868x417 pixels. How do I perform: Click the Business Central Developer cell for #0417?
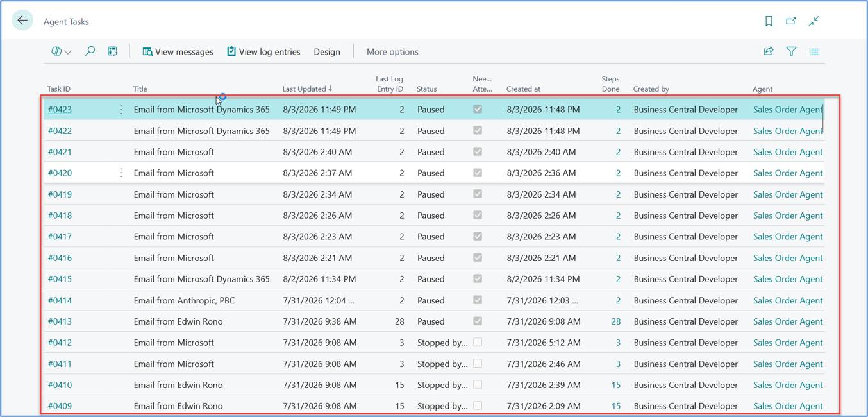pos(685,237)
